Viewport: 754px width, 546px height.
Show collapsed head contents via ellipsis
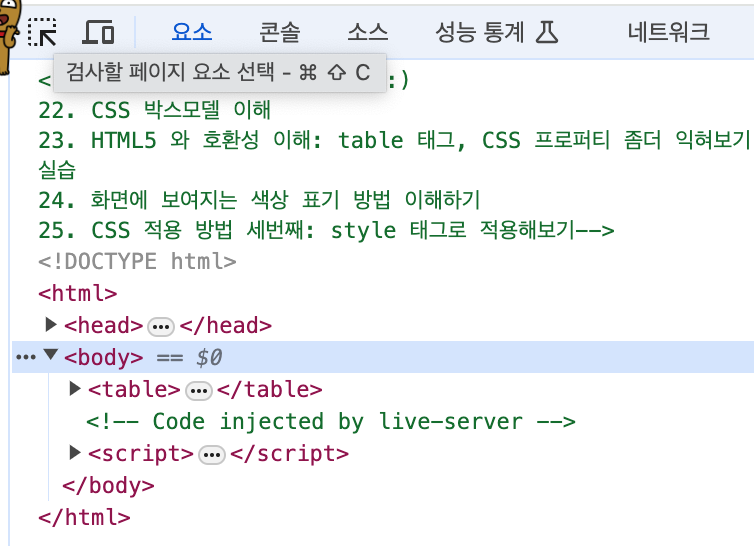(x=161, y=327)
